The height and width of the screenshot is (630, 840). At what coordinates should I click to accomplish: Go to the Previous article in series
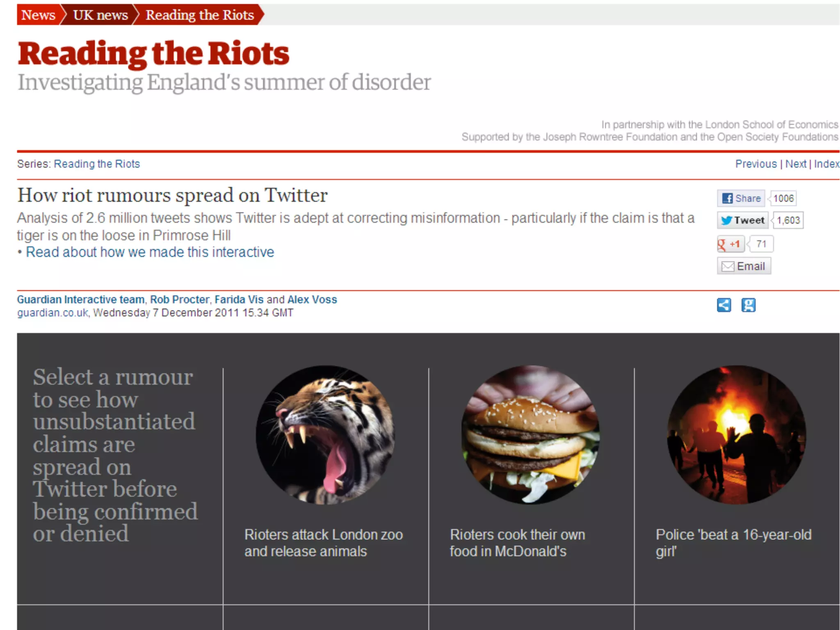[x=756, y=164]
